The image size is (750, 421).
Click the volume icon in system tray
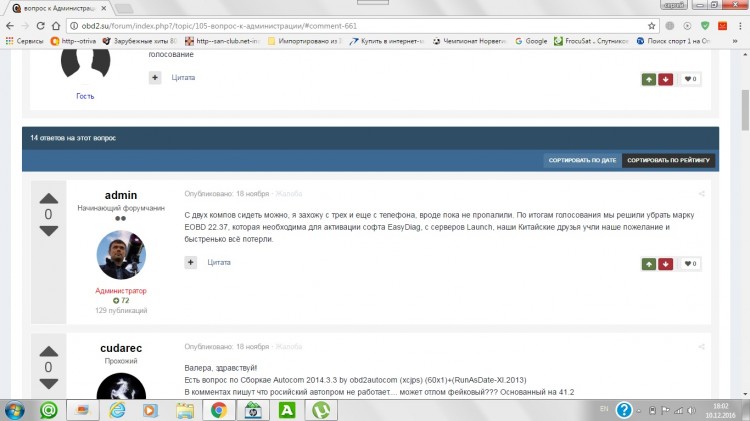tap(692, 410)
